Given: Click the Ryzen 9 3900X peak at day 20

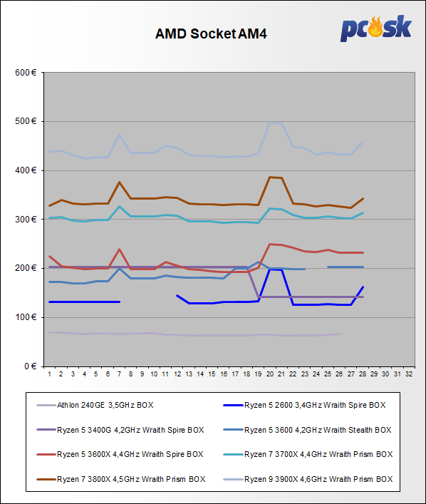Looking at the screenshot, I should (270, 123).
